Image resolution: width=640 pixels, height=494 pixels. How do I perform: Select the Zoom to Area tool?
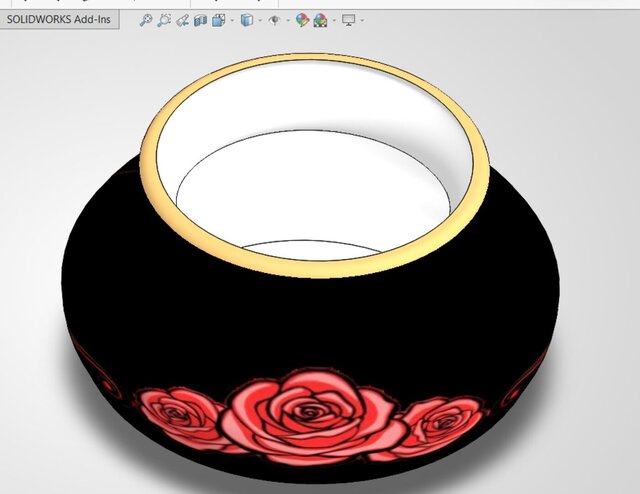coord(164,19)
